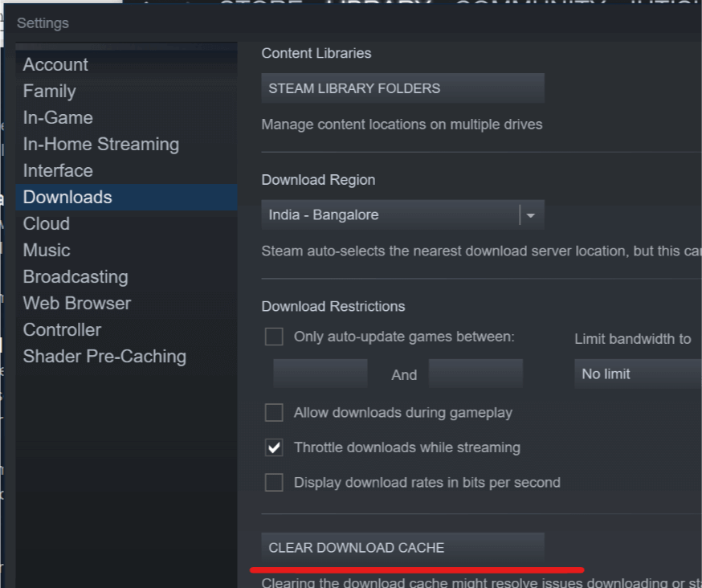Show Broadcasting settings
The height and width of the screenshot is (588, 702).
click(76, 276)
